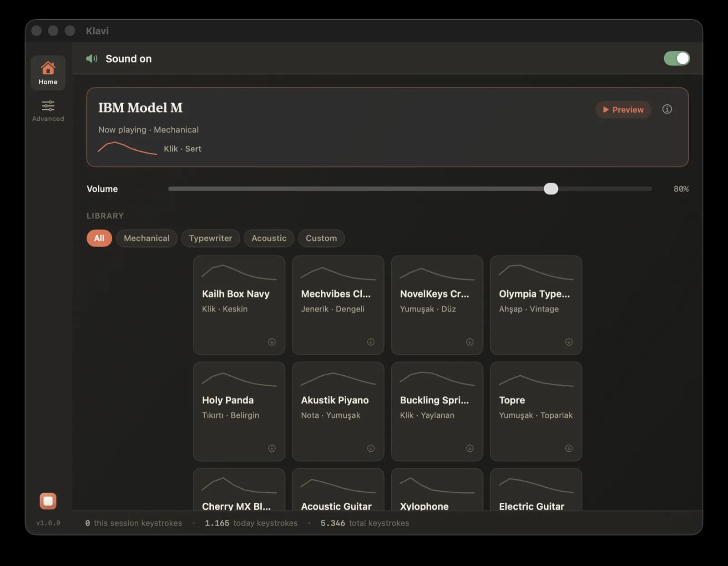Click the IBM Model M title
The image size is (728, 566).
[x=140, y=108]
